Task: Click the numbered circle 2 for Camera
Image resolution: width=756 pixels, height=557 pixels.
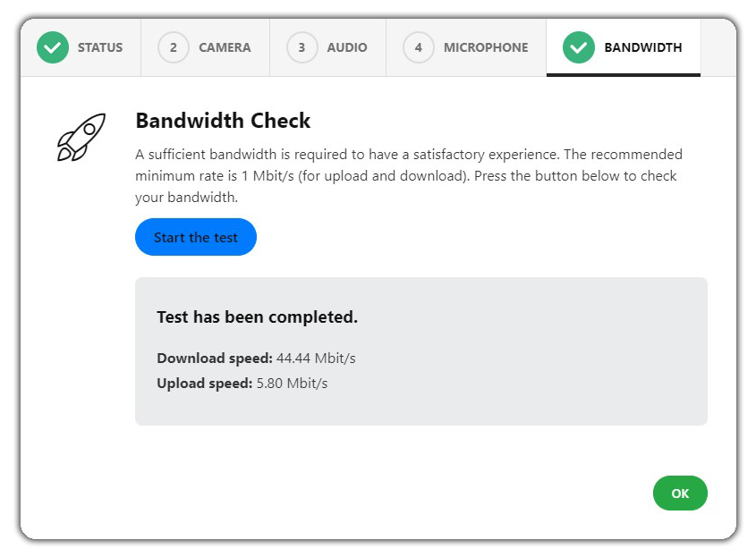Action: click(173, 47)
